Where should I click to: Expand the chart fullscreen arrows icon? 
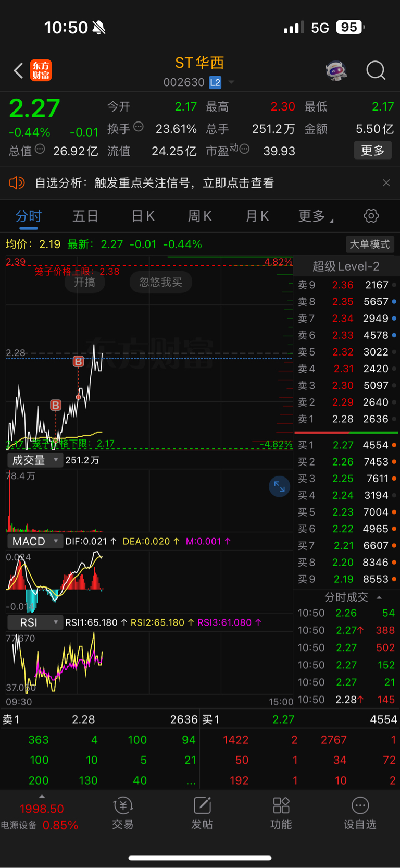(x=280, y=486)
